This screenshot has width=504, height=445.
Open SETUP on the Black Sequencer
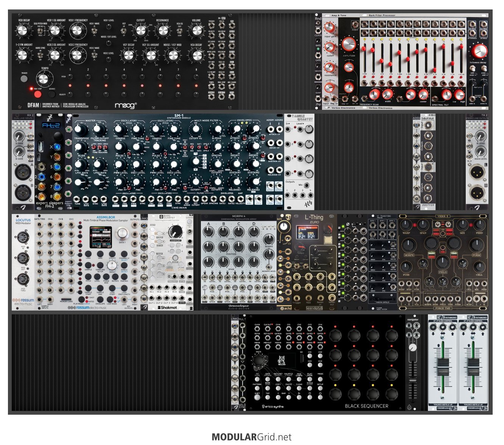[x=320, y=389]
